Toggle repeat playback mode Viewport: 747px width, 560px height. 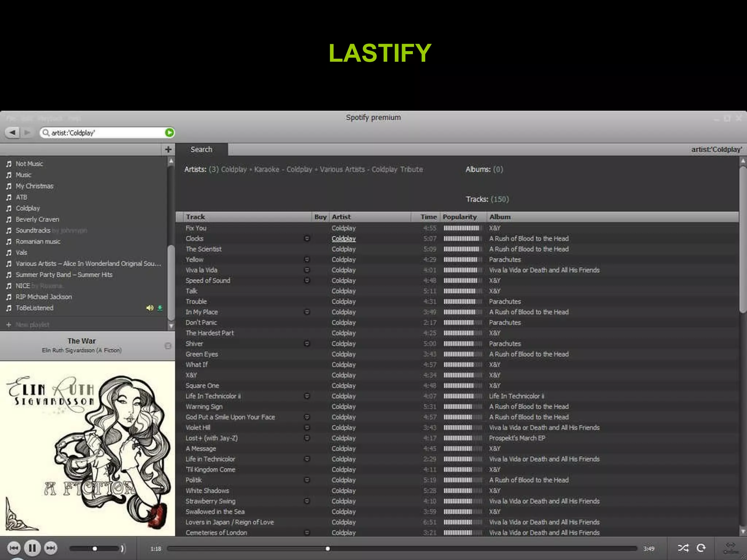(701, 548)
